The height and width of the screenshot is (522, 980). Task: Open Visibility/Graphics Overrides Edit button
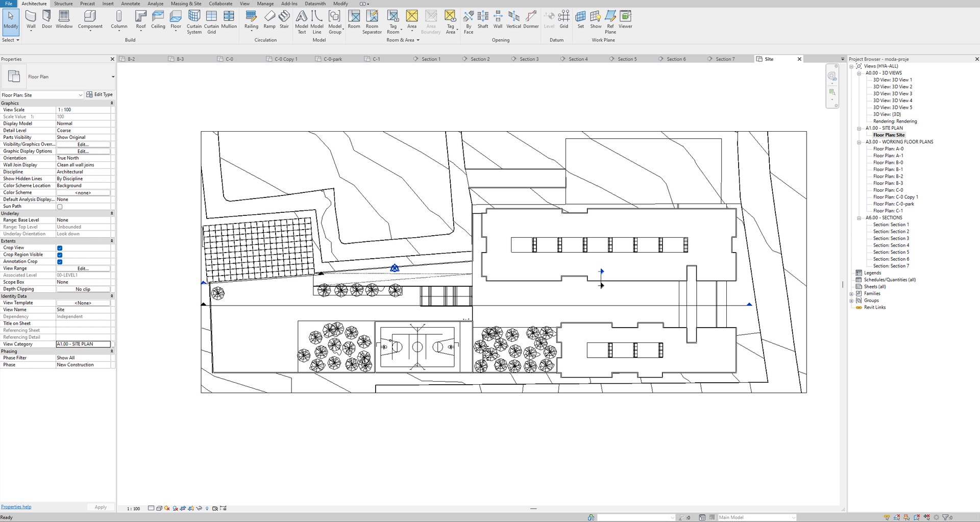pos(83,144)
